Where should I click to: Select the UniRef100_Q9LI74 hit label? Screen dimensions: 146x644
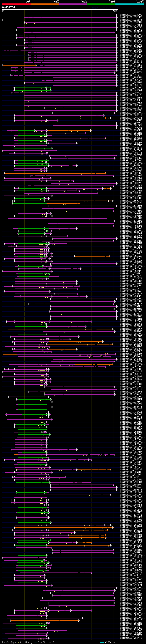(131, 585)
